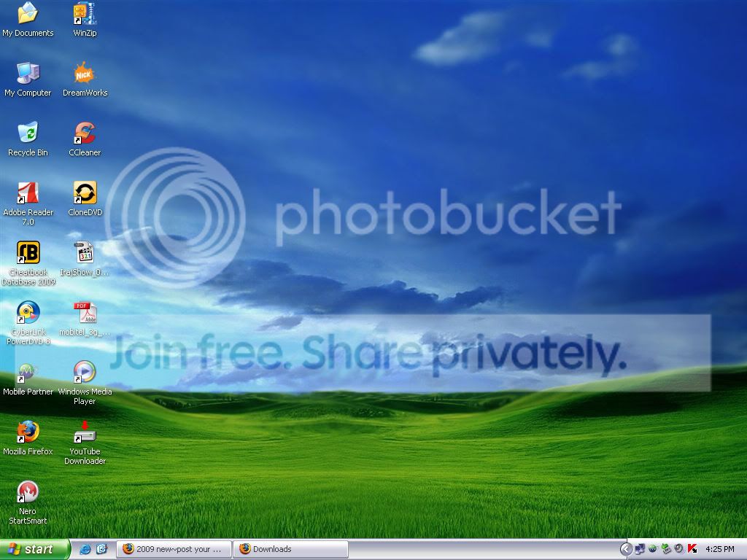Switch to the Downloads taskbar window
This screenshot has width=747, height=560.
click(x=290, y=549)
